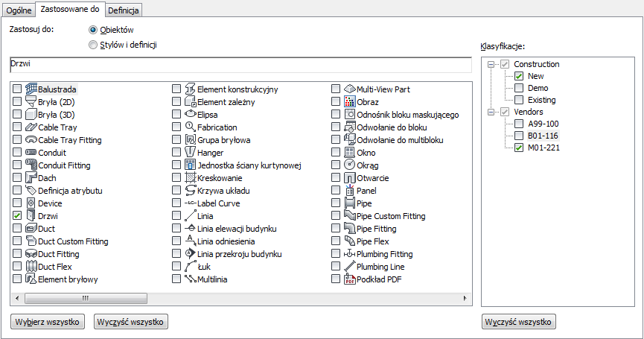The width and height of the screenshot is (644, 339).
Task: Click the Okno window icon
Action: coord(350,153)
